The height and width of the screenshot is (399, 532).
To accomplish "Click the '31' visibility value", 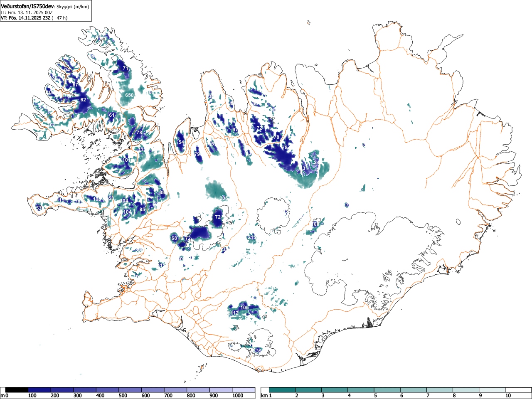I will coord(305,168).
